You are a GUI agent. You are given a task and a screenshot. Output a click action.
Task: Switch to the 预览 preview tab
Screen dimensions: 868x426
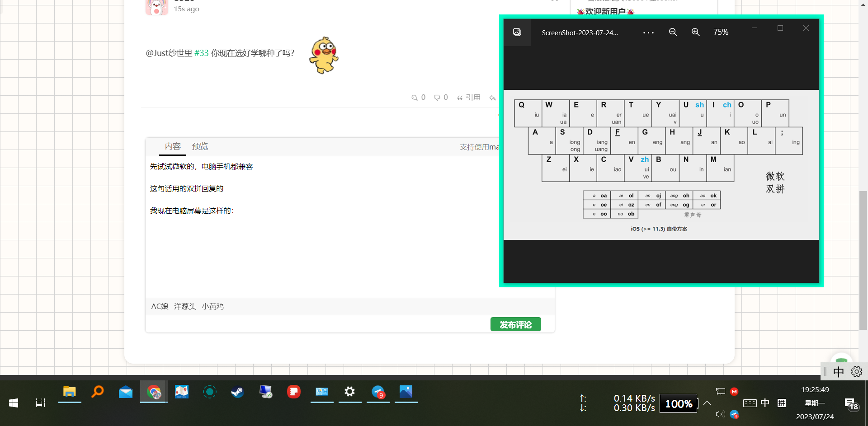coord(200,146)
